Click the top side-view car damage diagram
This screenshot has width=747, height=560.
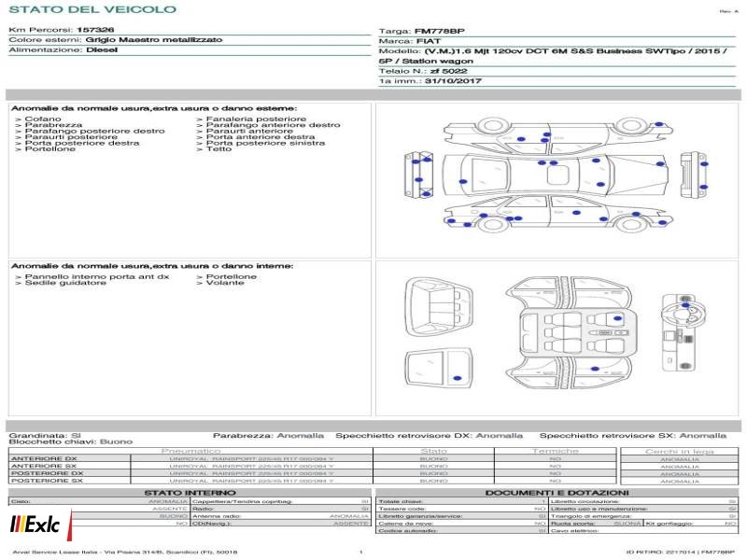pos(557,134)
